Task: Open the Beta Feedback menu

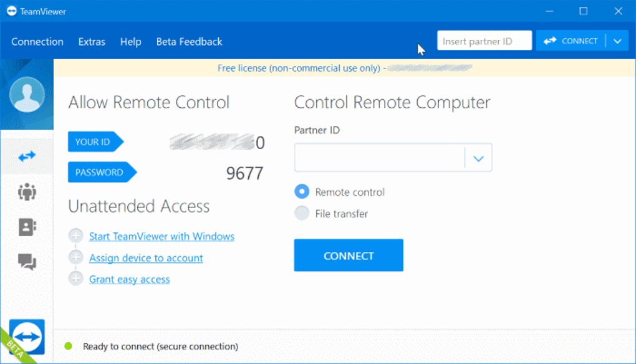Action: (189, 42)
